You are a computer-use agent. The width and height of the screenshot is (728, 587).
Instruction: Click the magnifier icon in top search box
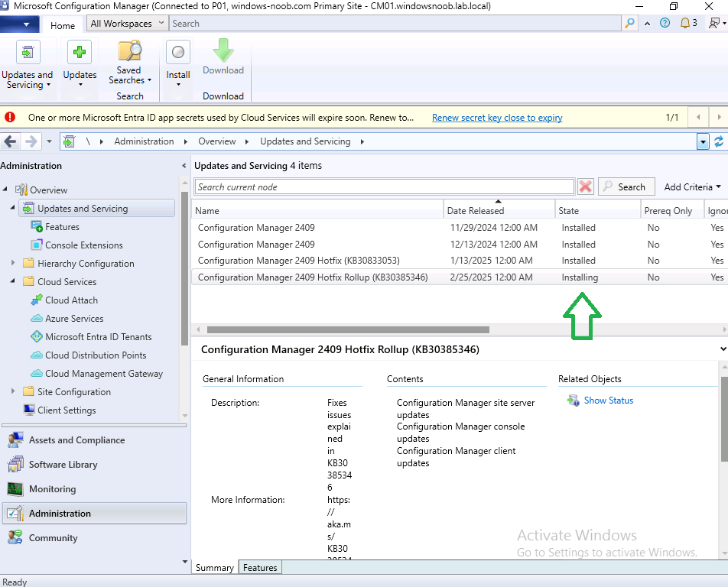(629, 23)
